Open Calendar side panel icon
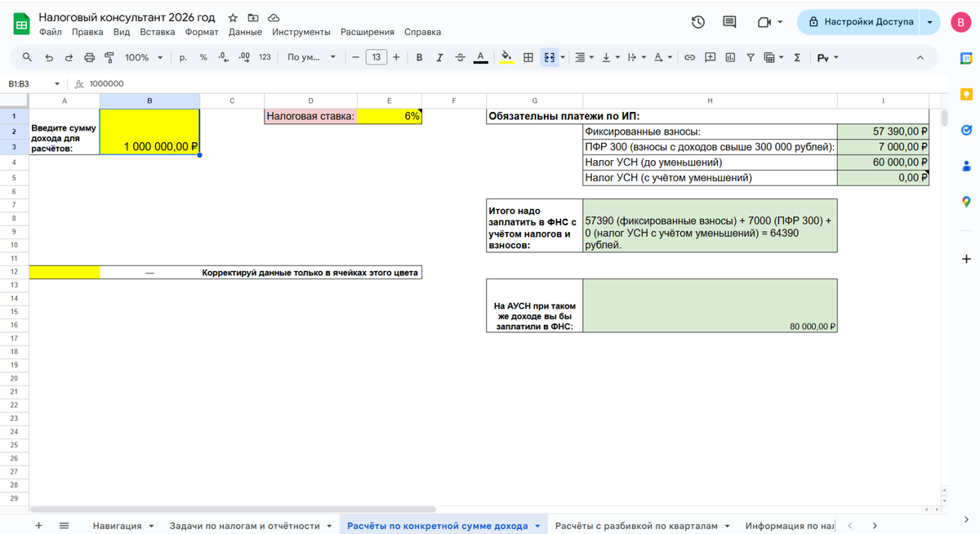Viewport: 980px width, 534px height. point(966,59)
